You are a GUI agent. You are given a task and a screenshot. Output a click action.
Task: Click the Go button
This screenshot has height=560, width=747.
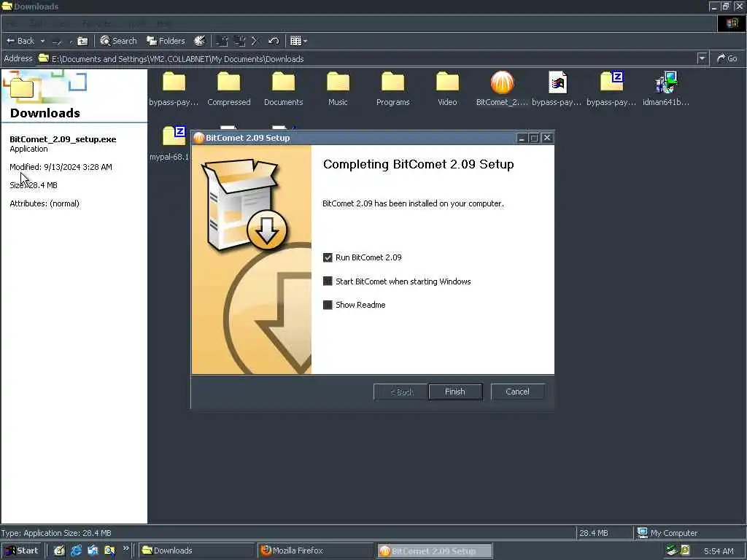tap(727, 58)
